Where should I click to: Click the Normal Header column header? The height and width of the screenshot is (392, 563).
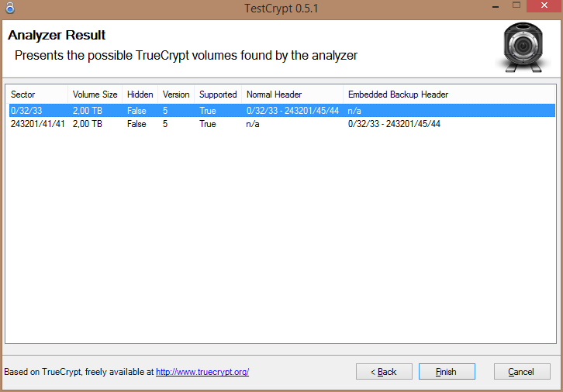[x=292, y=95]
